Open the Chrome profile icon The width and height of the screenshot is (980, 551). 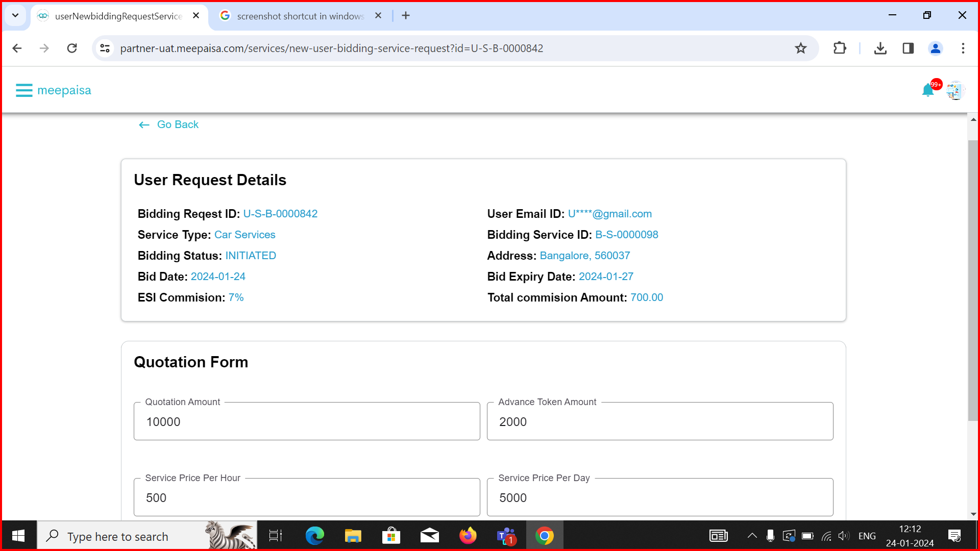[936, 48]
